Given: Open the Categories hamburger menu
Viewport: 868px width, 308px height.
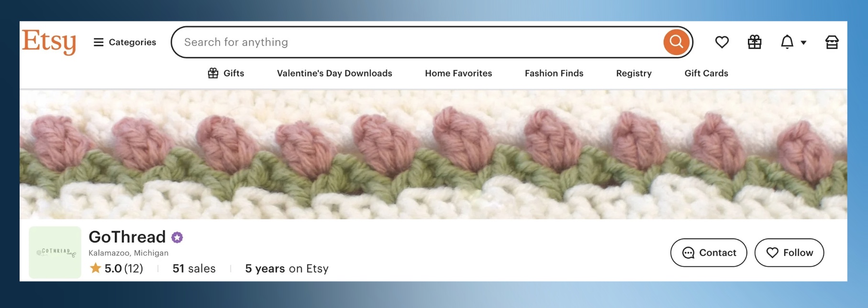Looking at the screenshot, I should tap(125, 42).
